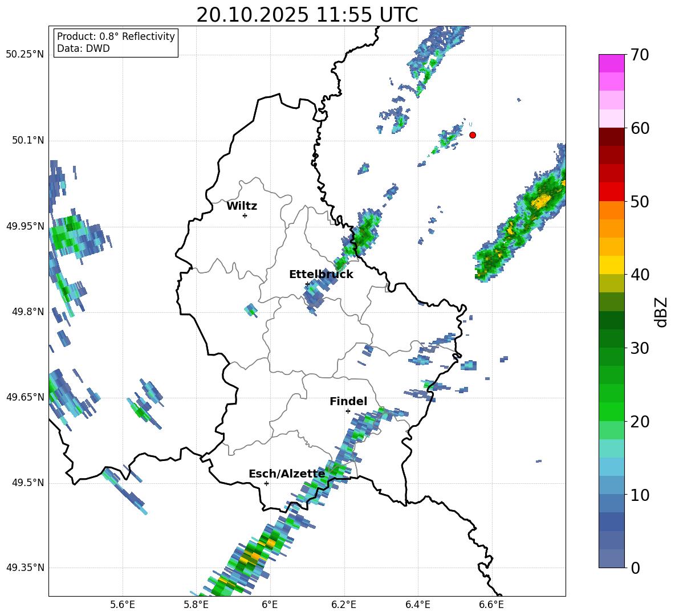The image size is (675, 616).
Task: Click the plus marker at Findel
Action: [x=348, y=411]
